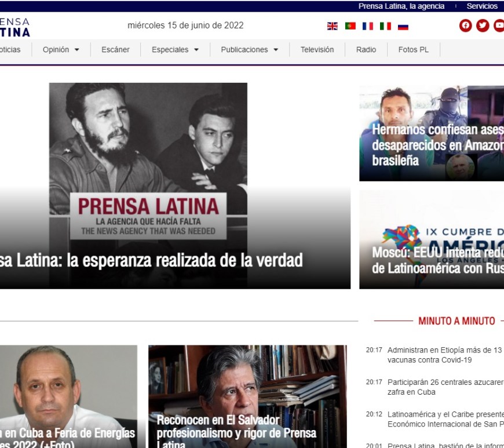This screenshot has height=448, width=504.
Task: Switch site language using the UK flag
Action: [x=332, y=26]
